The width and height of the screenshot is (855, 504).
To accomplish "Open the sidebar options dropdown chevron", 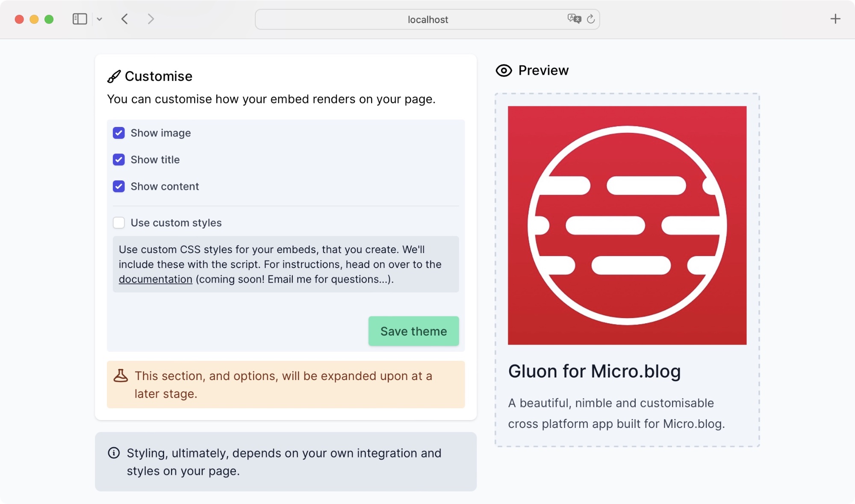I will click(100, 19).
